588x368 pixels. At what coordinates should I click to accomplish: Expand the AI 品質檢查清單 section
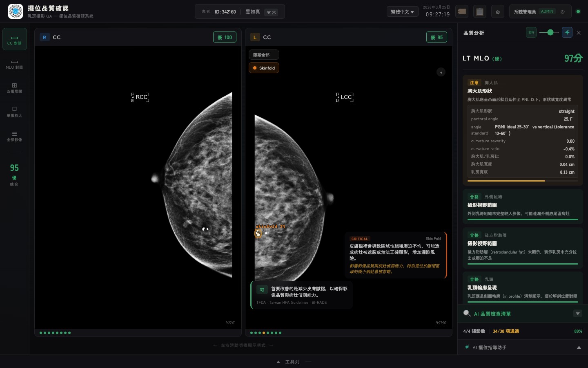[577, 314]
